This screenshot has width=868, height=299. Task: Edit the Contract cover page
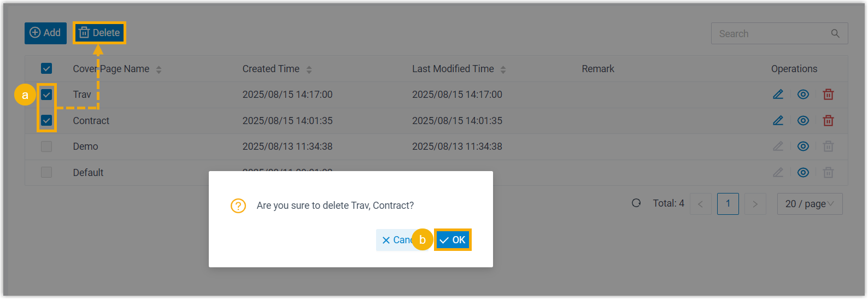point(778,121)
